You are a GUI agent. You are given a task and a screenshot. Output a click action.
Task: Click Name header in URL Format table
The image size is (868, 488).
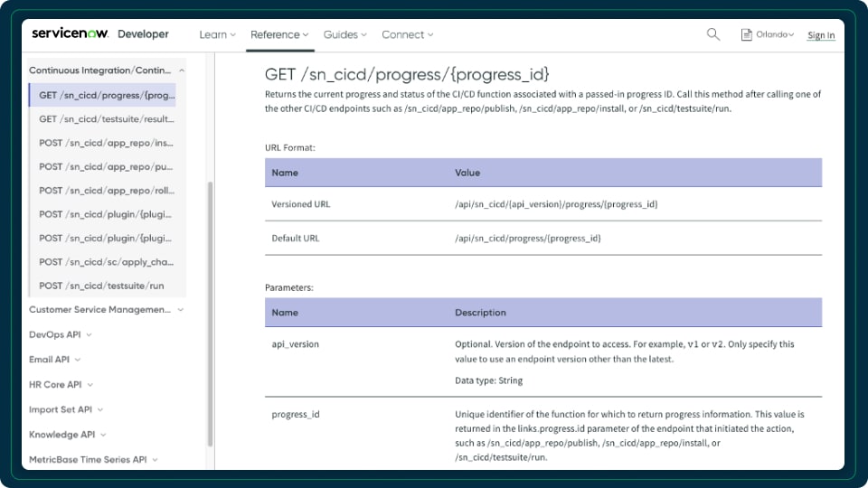[285, 173]
